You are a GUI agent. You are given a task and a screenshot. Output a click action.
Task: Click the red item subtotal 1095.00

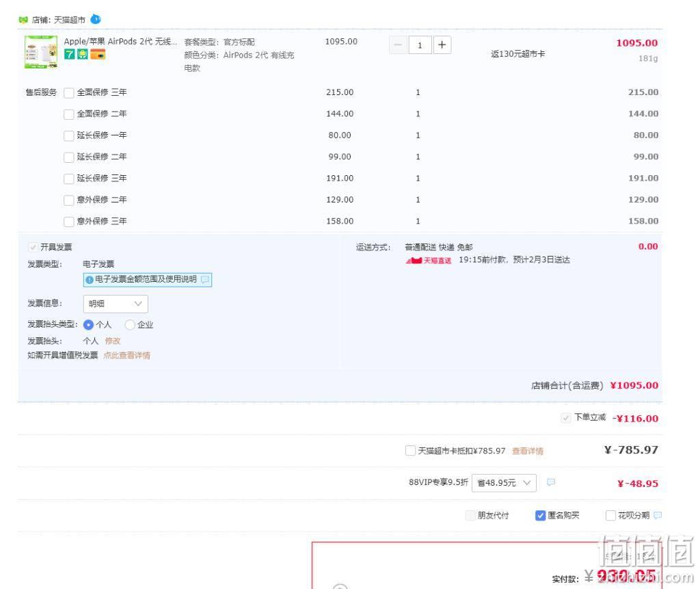(637, 43)
